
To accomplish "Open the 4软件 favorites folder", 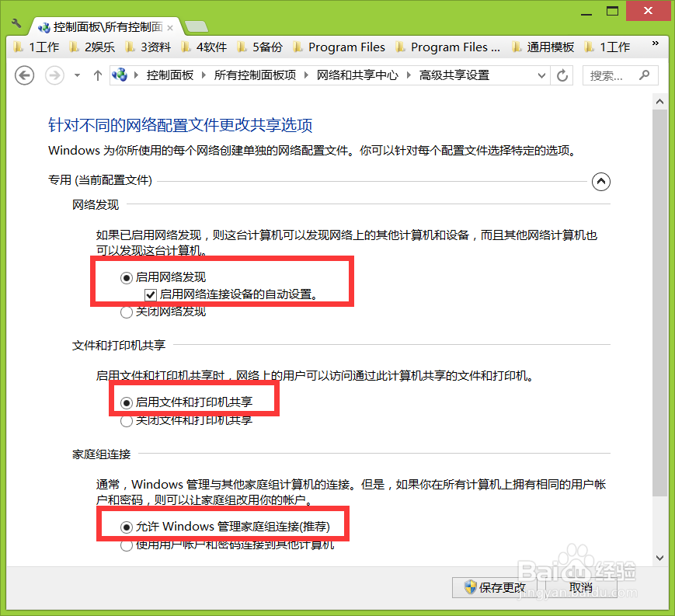I will click(x=207, y=47).
